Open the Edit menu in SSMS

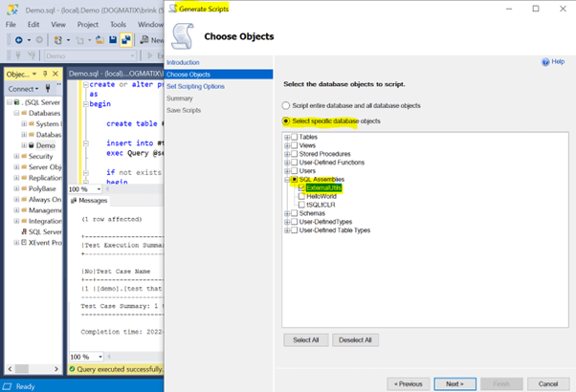(33, 25)
